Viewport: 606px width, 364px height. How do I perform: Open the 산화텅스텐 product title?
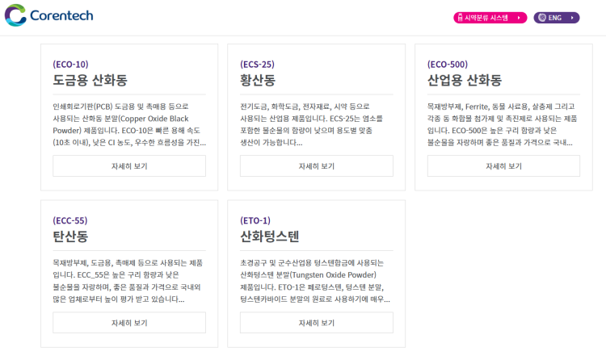click(x=269, y=236)
